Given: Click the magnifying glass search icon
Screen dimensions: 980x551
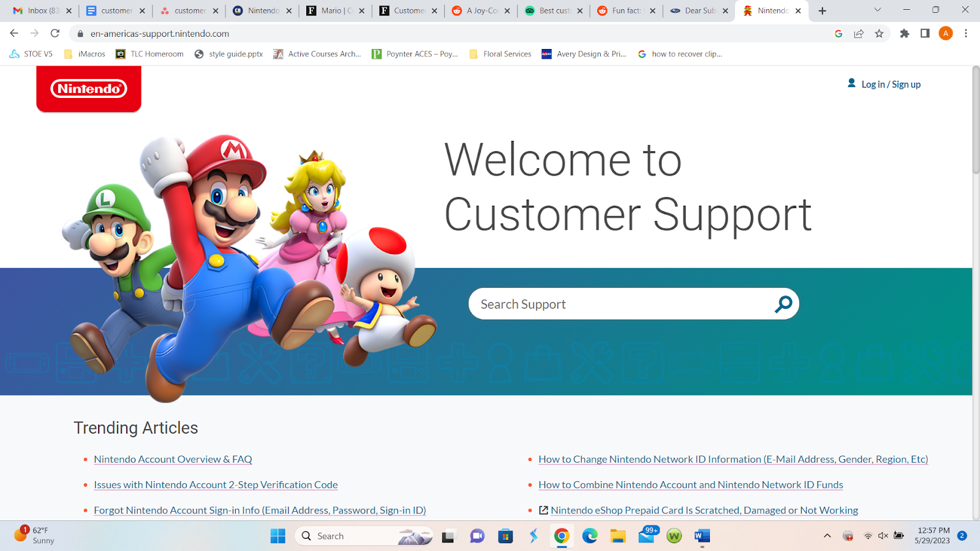Looking at the screenshot, I should coord(783,304).
